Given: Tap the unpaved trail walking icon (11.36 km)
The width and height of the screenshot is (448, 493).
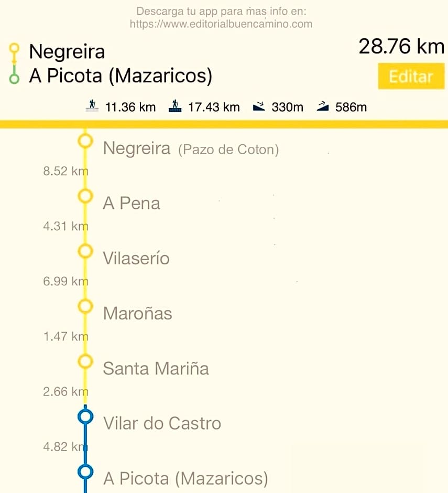Looking at the screenshot, I should coord(92,106).
